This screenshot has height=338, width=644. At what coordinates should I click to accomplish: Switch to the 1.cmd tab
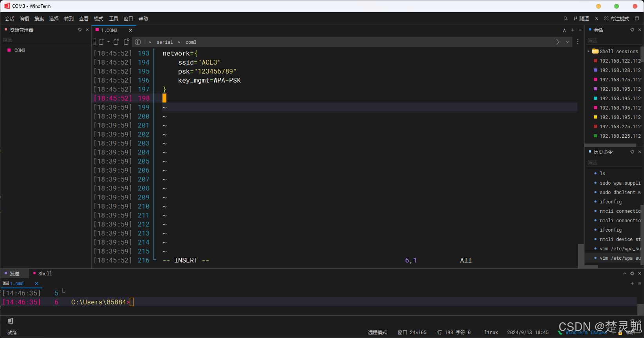tap(16, 283)
